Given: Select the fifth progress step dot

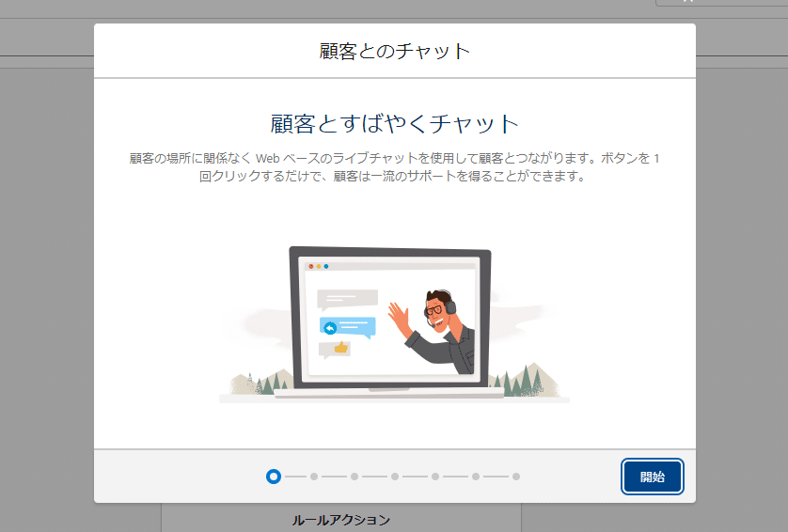Looking at the screenshot, I should (435, 477).
